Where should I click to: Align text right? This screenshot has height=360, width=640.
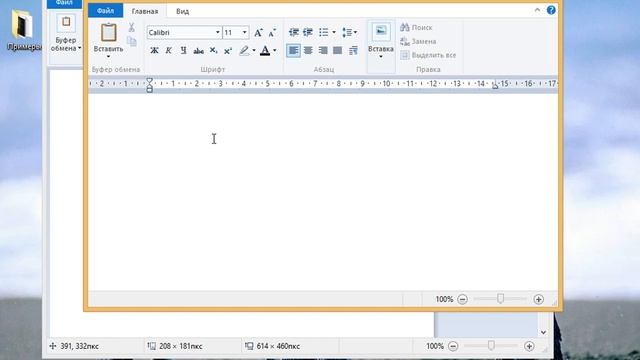pyautogui.click(x=323, y=51)
